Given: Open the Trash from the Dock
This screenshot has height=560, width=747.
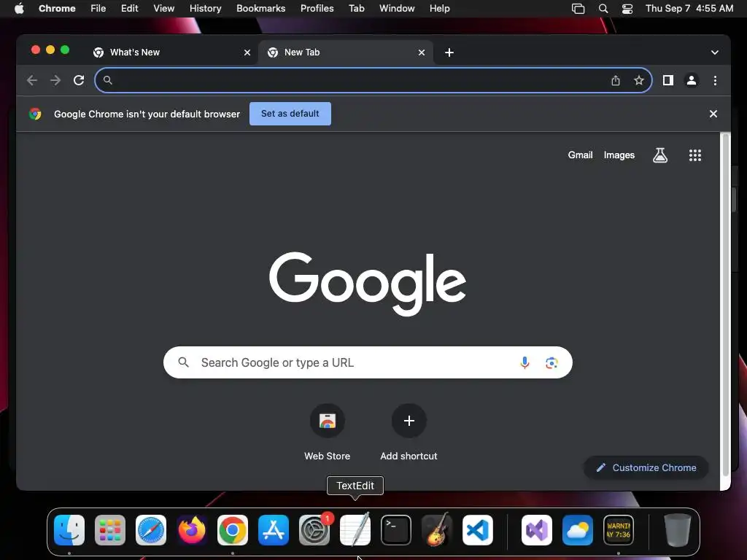Looking at the screenshot, I should [x=678, y=530].
